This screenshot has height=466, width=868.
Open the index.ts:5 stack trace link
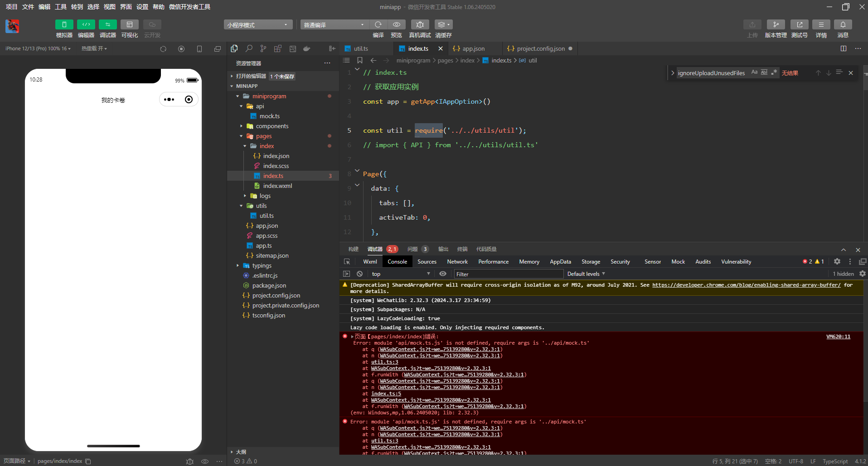point(386,394)
